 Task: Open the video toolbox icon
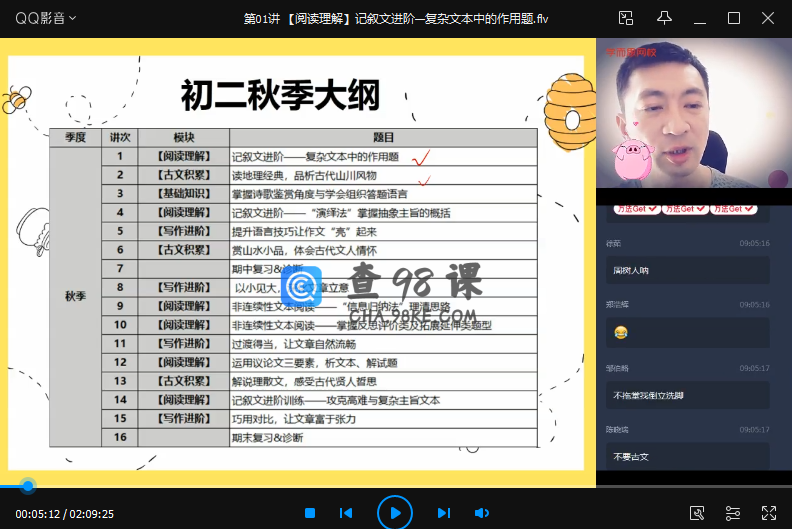pos(697,513)
